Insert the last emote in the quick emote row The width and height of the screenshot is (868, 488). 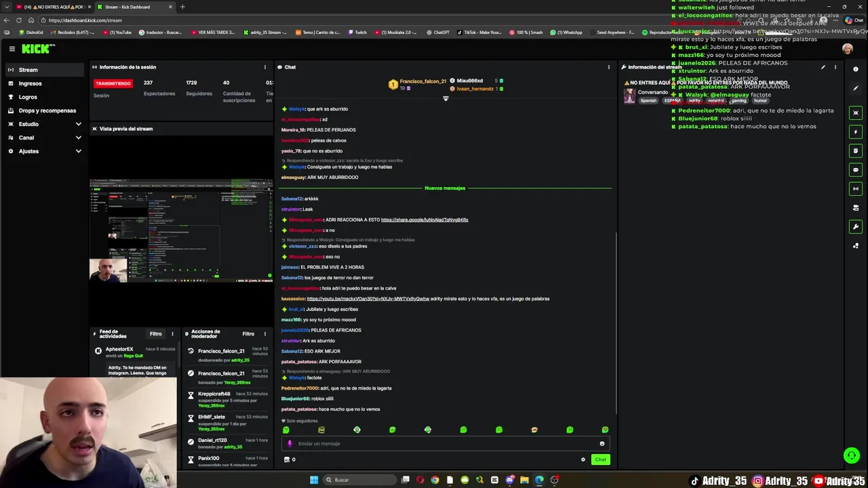[x=605, y=430]
